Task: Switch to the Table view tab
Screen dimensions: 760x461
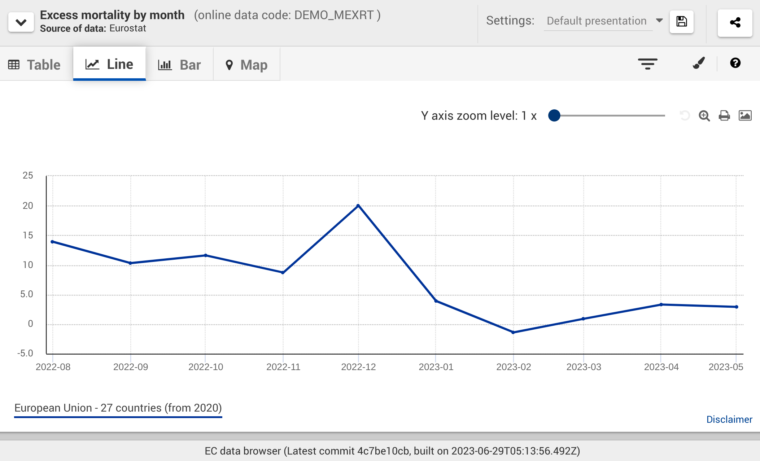Action: pos(35,65)
